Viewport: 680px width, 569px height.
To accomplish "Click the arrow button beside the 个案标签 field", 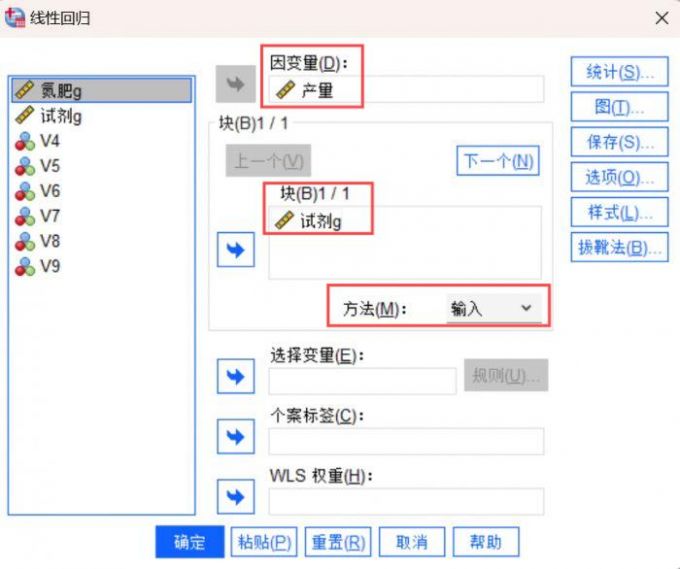I will tap(235, 436).
